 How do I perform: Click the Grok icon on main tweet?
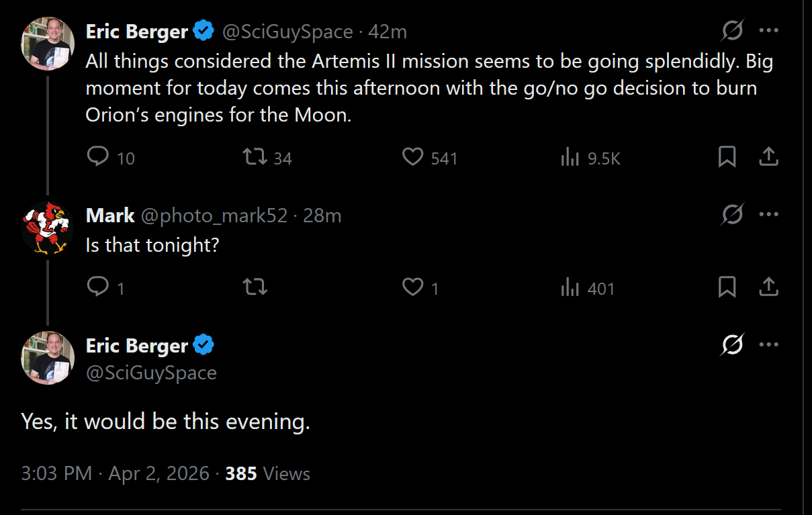733,345
